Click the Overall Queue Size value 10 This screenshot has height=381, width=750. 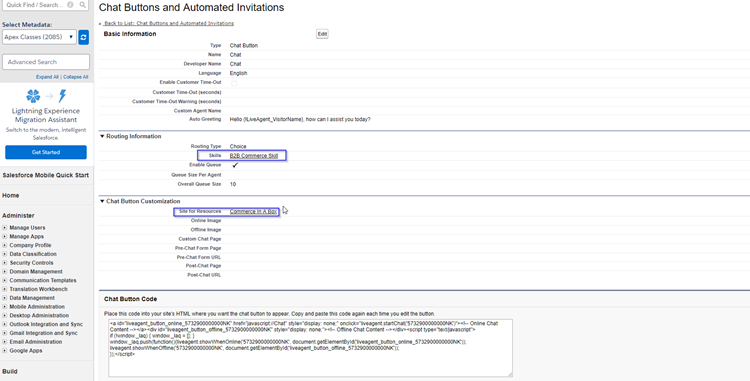pos(233,184)
